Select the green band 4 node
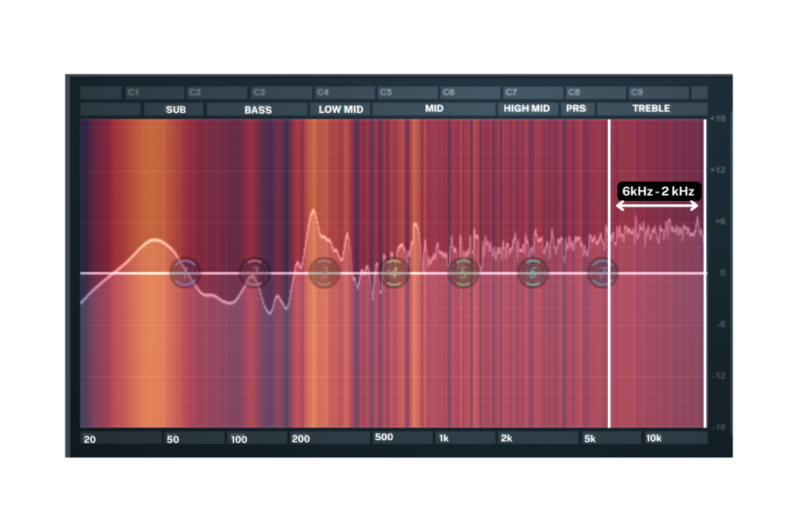The width and height of the screenshot is (798, 532). pyautogui.click(x=394, y=273)
